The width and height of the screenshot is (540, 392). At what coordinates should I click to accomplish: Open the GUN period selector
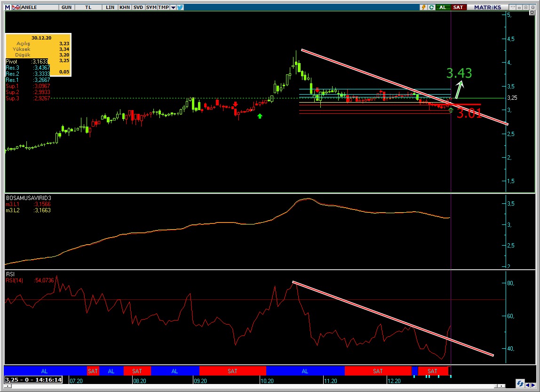click(66, 8)
